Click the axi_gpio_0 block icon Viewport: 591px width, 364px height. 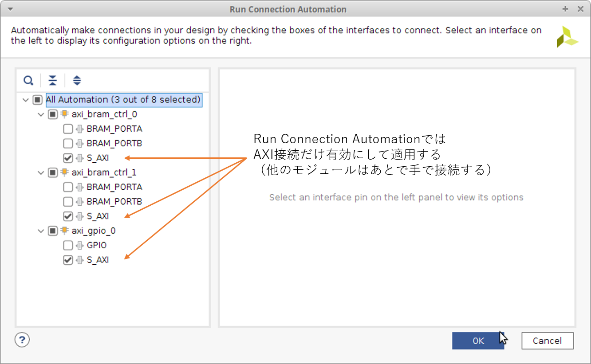pos(65,231)
